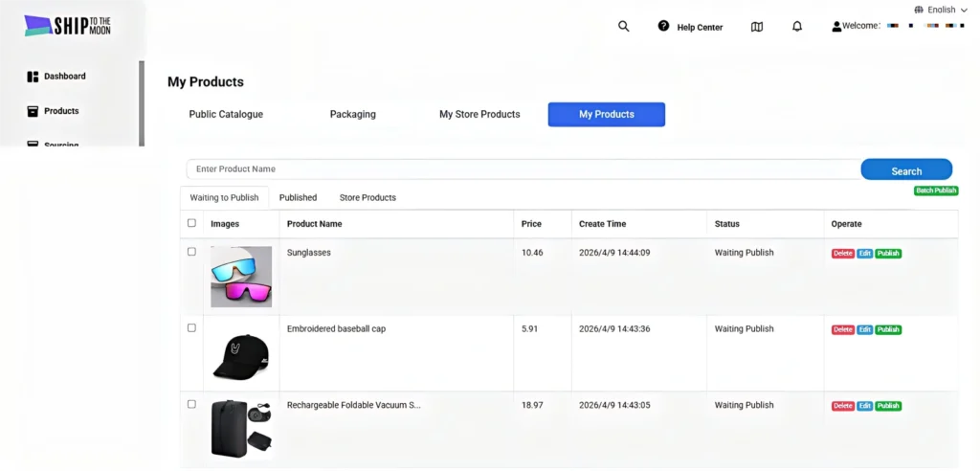Image resolution: width=980 pixels, height=471 pixels.
Task: Check the Embroidered baseball cap checkbox
Action: [191, 327]
